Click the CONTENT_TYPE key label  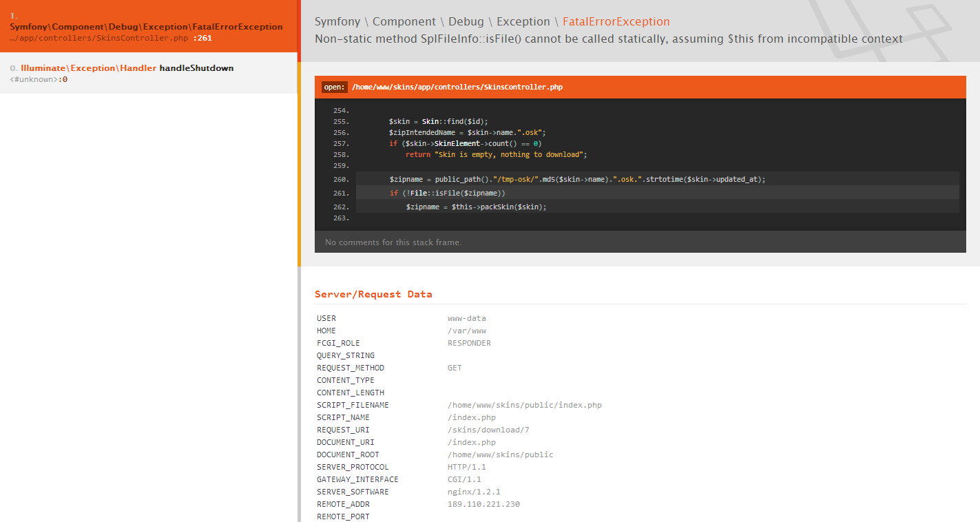(x=346, y=380)
